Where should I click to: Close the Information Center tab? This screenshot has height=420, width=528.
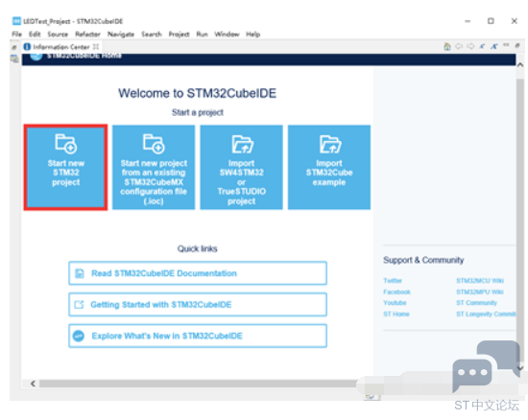tap(96, 47)
